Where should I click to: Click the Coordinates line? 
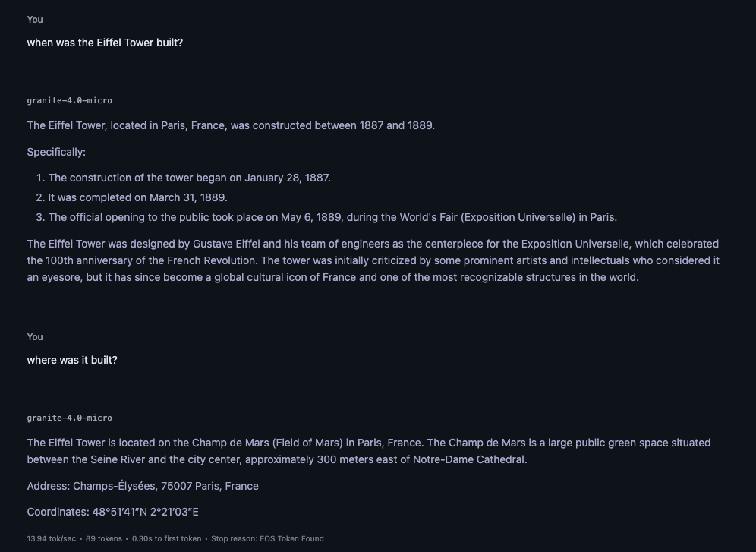(112, 512)
